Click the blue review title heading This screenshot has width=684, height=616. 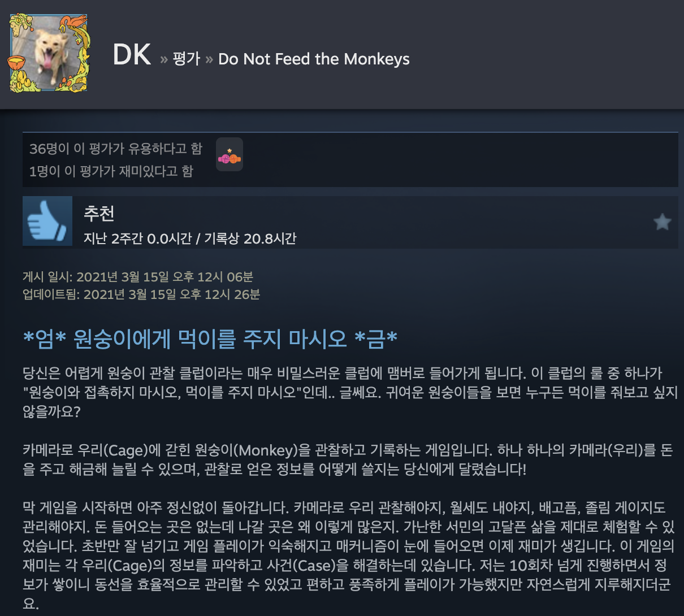point(210,339)
